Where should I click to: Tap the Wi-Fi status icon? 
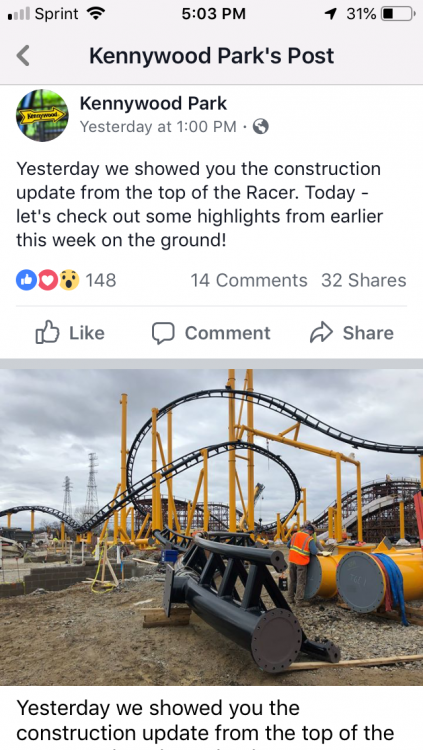96,14
